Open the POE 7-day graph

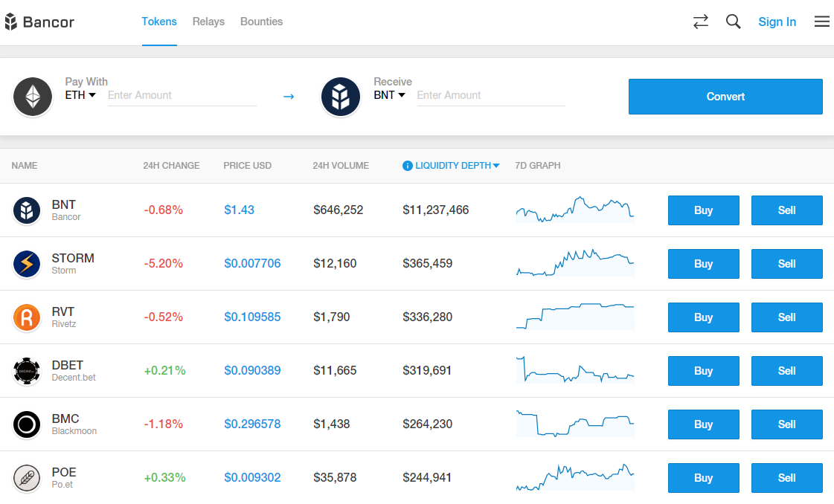(x=575, y=477)
